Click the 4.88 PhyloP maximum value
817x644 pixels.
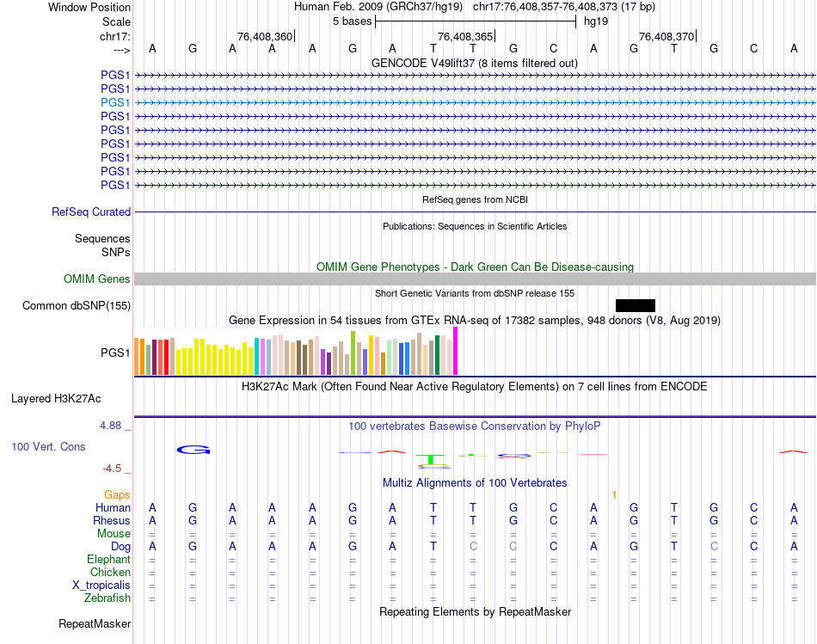click(x=110, y=425)
